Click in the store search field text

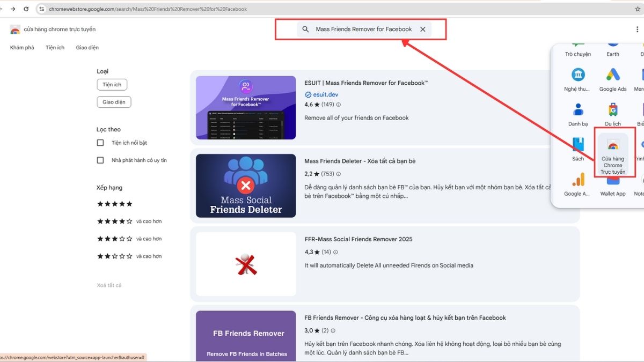[x=364, y=29]
